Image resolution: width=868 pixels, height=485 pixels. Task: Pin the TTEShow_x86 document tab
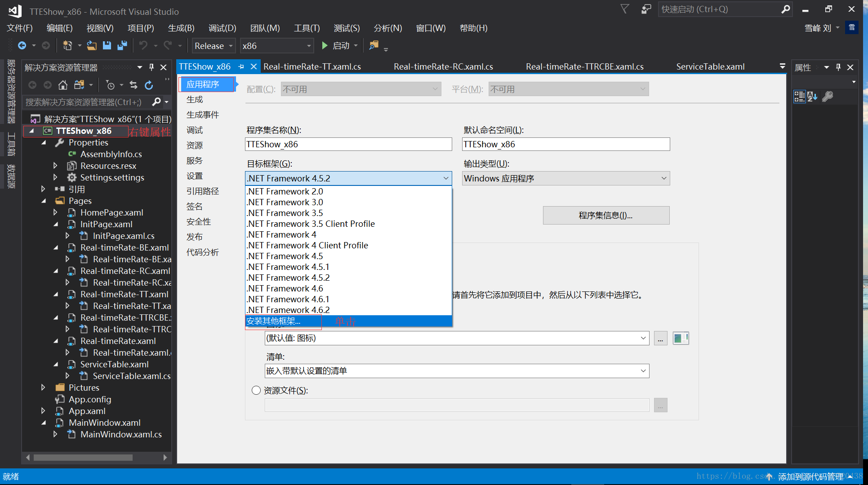click(x=241, y=67)
